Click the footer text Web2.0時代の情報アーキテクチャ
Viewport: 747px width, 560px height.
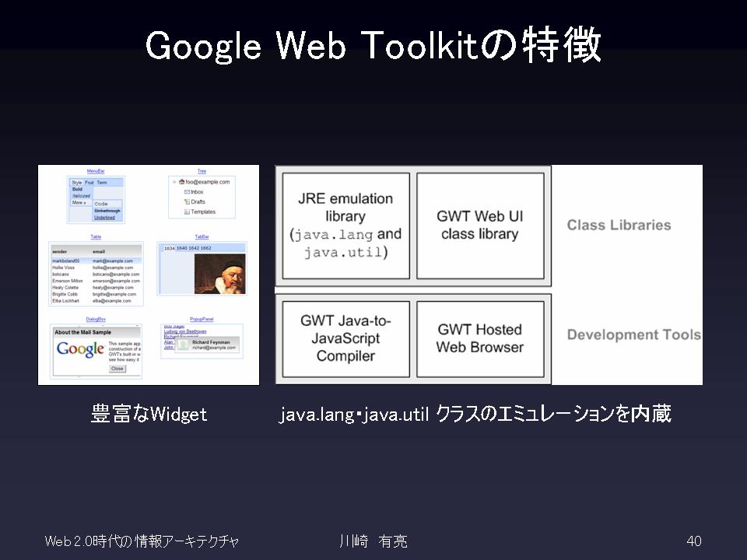[142, 541]
